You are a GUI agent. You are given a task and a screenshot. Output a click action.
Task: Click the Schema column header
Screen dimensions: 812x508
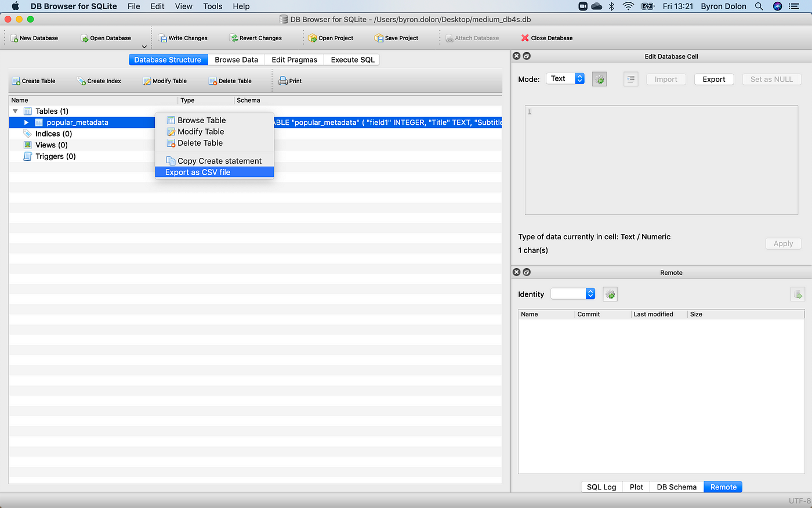368,100
